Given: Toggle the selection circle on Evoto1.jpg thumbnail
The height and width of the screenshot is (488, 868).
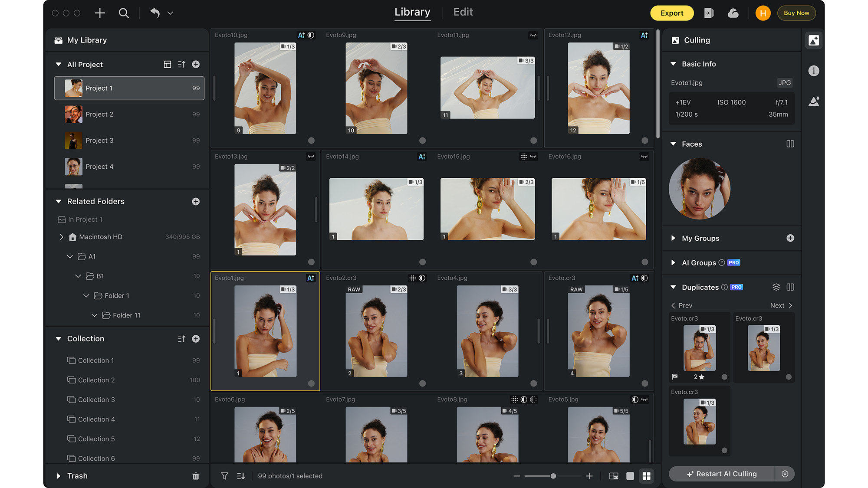Looking at the screenshot, I should pyautogui.click(x=311, y=383).
